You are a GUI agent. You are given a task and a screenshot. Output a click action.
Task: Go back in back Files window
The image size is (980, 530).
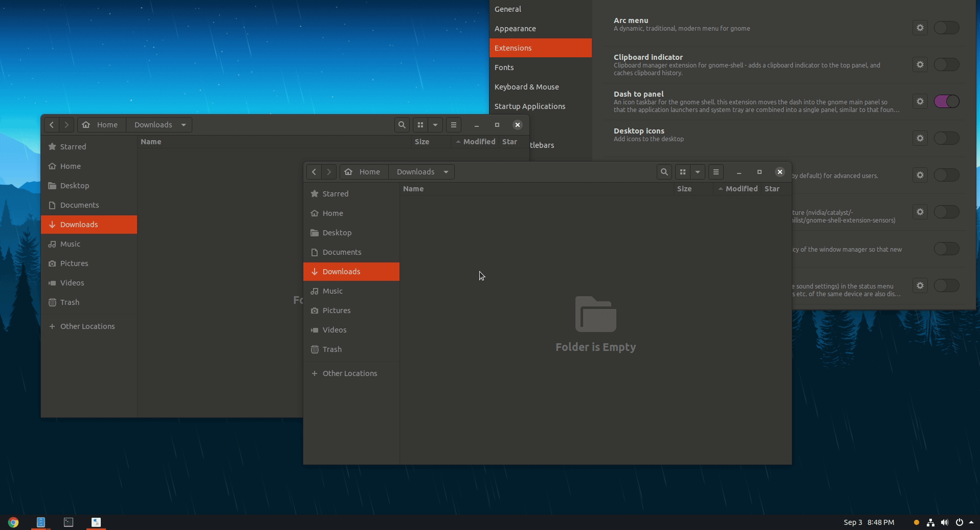52,125
